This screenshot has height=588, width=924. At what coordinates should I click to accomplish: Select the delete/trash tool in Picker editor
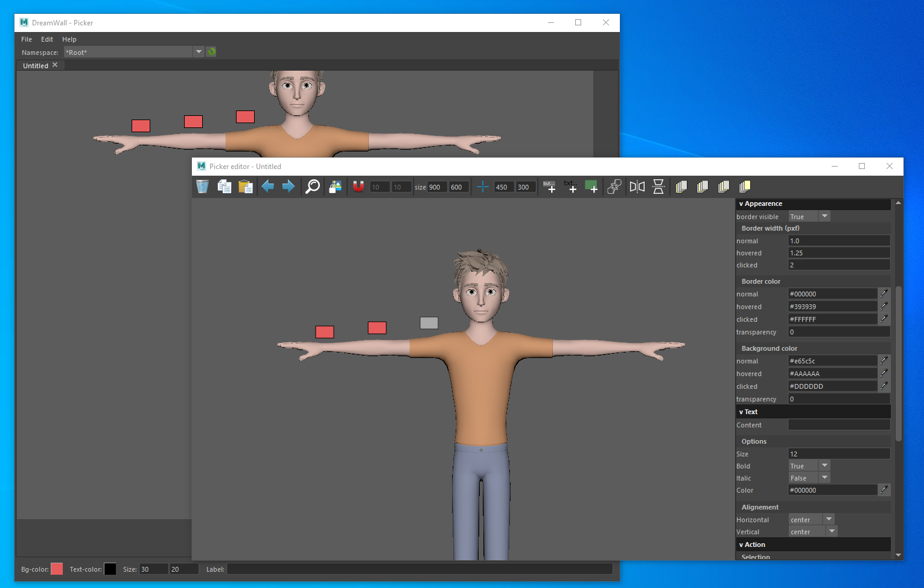tap(202, 187)
